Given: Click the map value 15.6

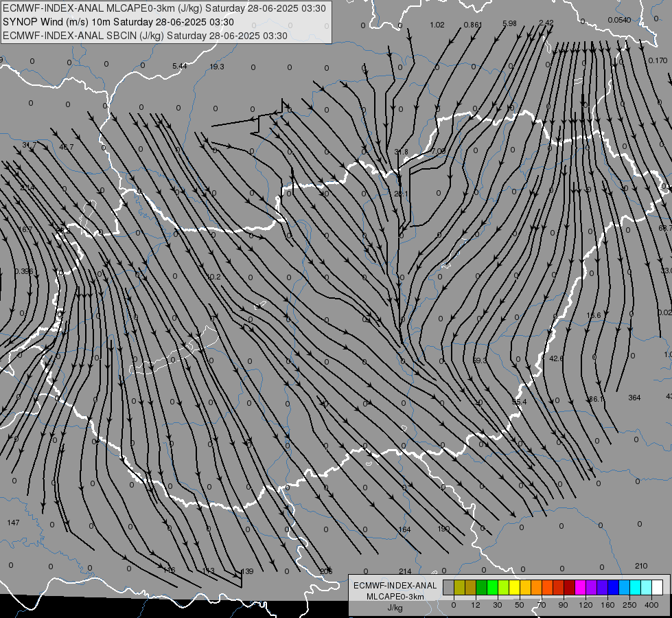Looking at the screenshot, I should tap(594, 315).
